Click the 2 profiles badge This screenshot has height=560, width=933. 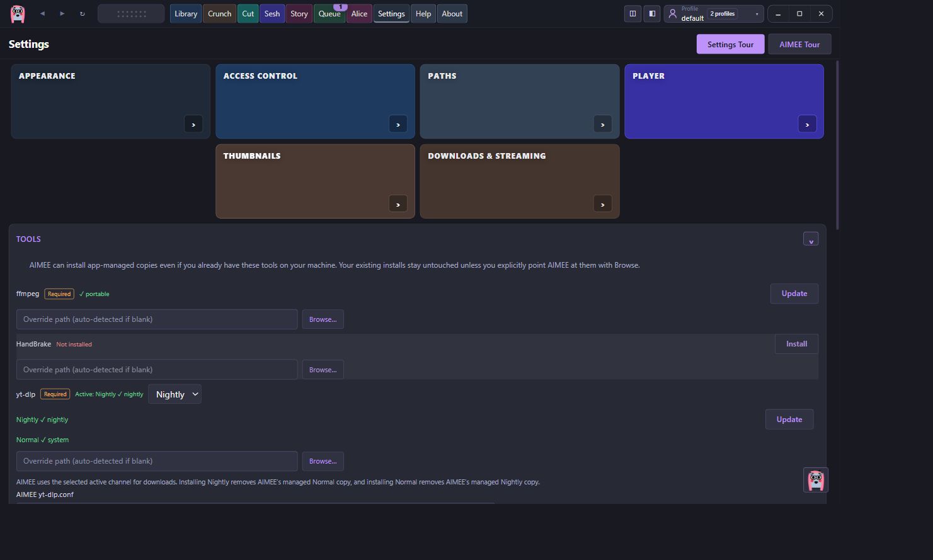[x=722, y=14]
